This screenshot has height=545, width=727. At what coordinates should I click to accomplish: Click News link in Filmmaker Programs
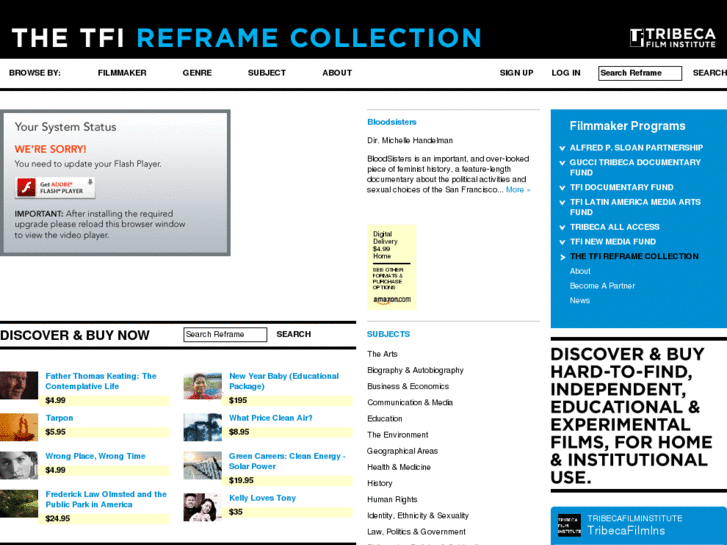tap(580, 301)
